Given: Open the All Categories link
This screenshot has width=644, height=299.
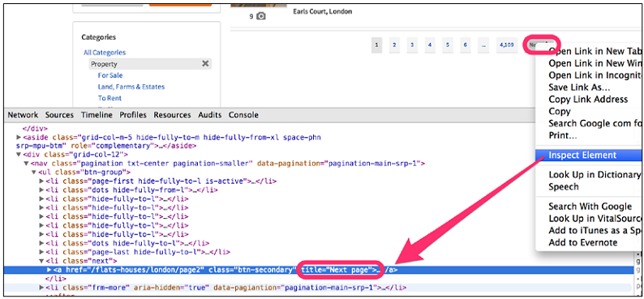Looking at the screenshot, I should click(x=105, y=53).
